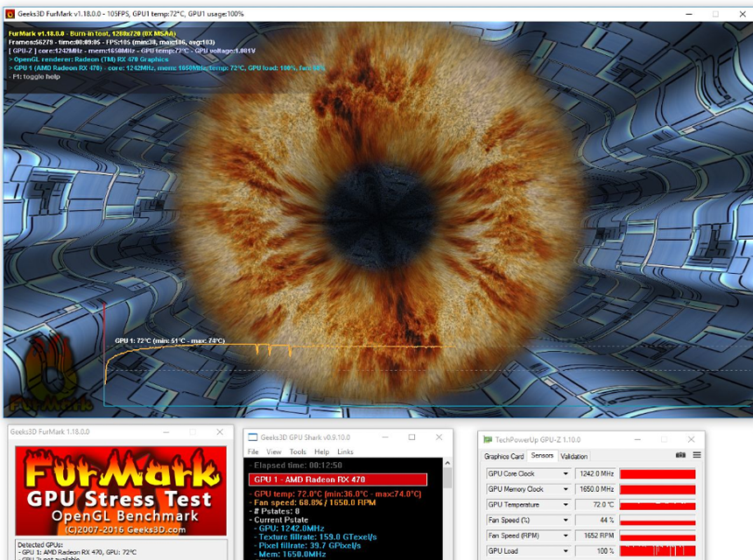Open View menu in GPU Shark
This screenshot has height=560, width=753.
pos(274,451)
